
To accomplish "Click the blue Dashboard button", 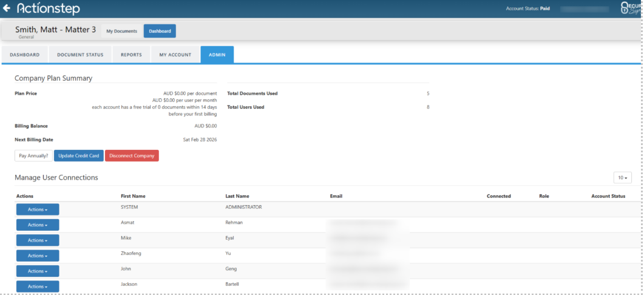I will point(160,31).
